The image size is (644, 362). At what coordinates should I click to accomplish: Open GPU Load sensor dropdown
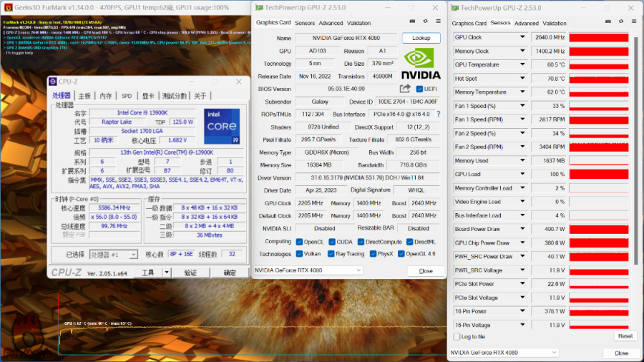(x=522, y=174)
